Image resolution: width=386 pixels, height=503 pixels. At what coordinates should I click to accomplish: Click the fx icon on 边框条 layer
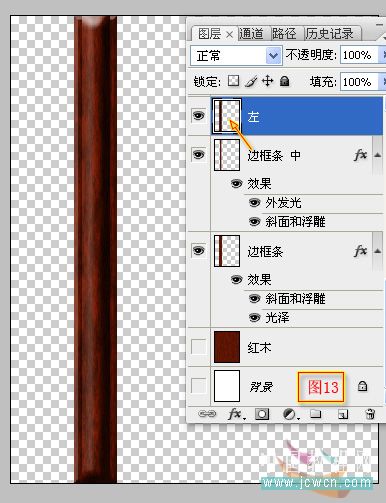[x=360, y=251]
